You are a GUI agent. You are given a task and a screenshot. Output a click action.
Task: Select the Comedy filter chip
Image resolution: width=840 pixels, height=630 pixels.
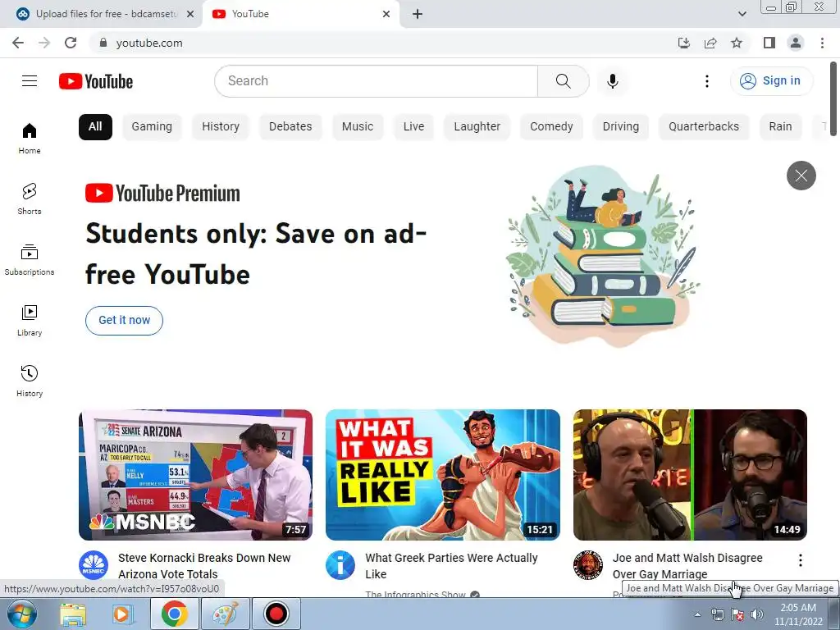(551, 127)
